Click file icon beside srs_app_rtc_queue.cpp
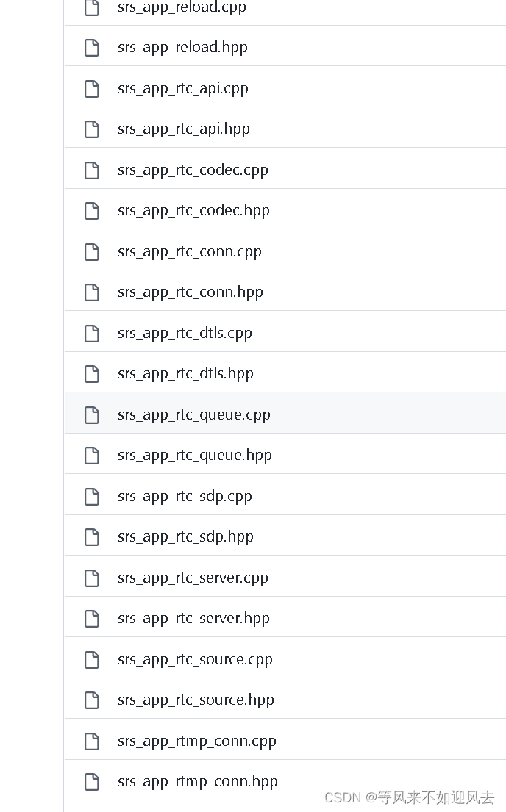The height and width of the screenshot is (812, 506). [x=92, y=414]
